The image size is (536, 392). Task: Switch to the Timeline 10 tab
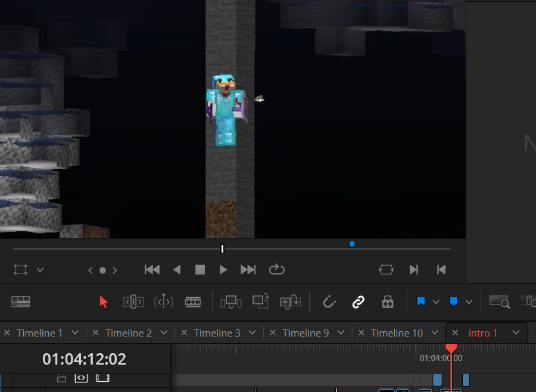397,333
